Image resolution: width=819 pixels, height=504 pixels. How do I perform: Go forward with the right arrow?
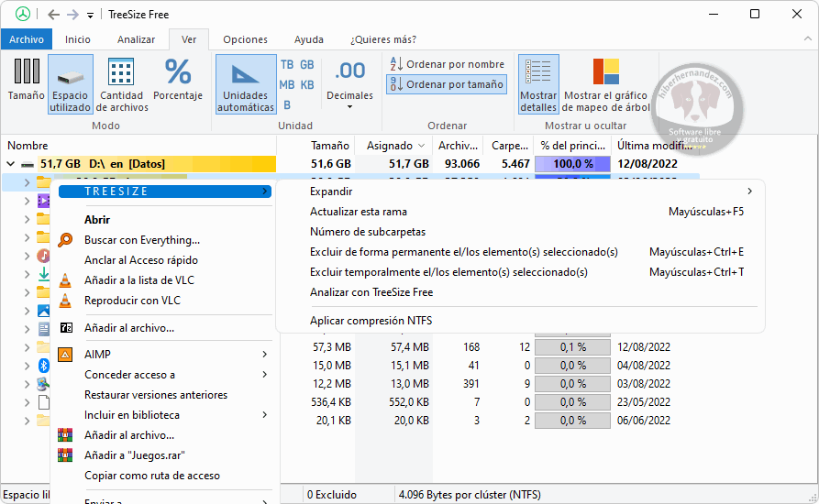pos(72,15)
